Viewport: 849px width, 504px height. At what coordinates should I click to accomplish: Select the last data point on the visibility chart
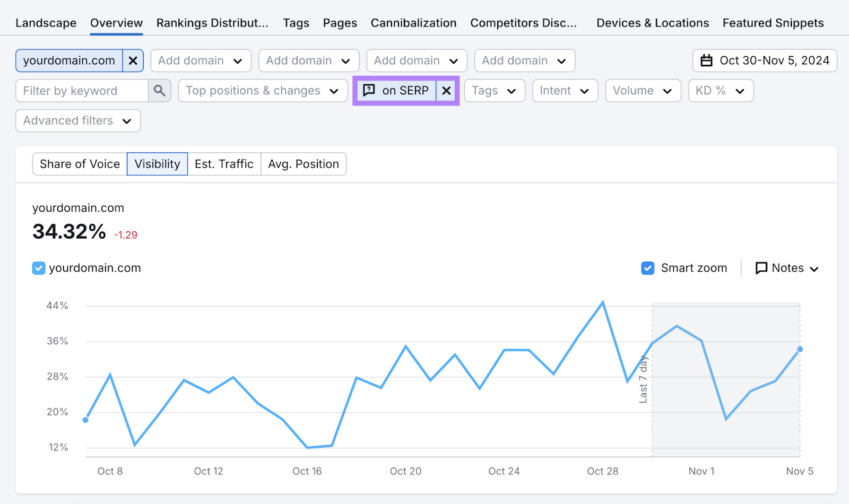[x=799, y=349]
